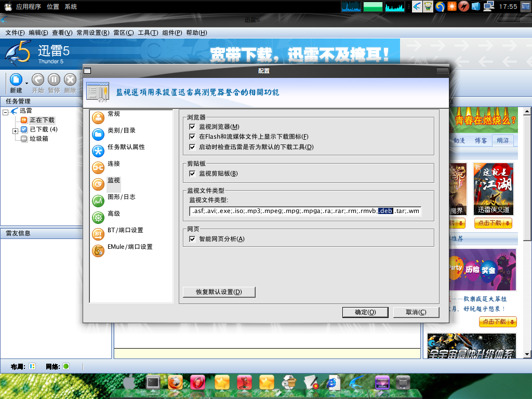Image resolution: width=532 pixels, height=399 pixels.
Task: Open 系统 in top panel
Action: (x=71, y=6)
